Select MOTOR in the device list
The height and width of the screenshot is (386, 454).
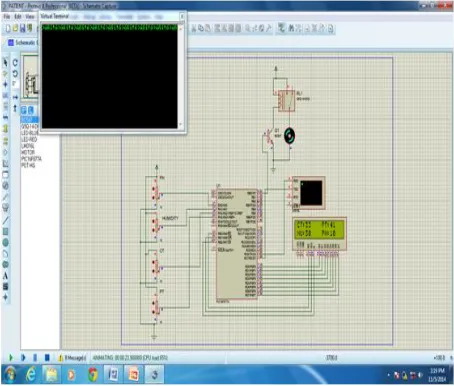pyautogui.click(x=28, y=152)
